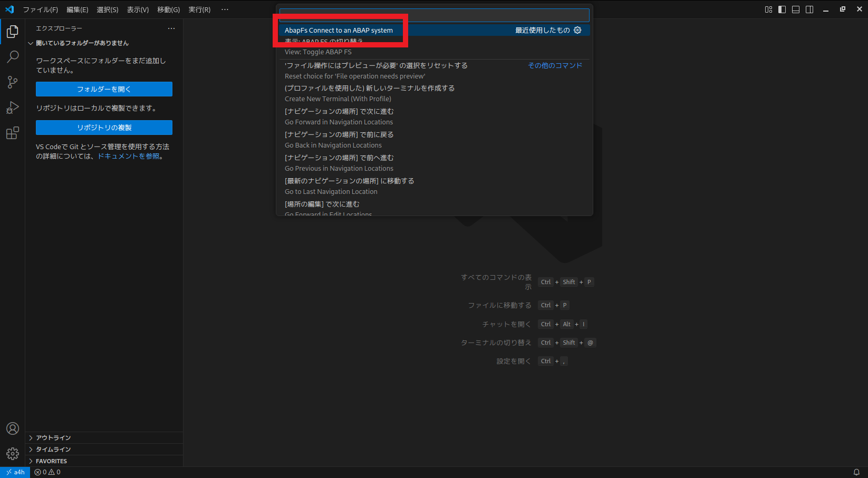The image size is (868, 478).
Task: Select the Run and Debug icon
Action: (13, 108)
